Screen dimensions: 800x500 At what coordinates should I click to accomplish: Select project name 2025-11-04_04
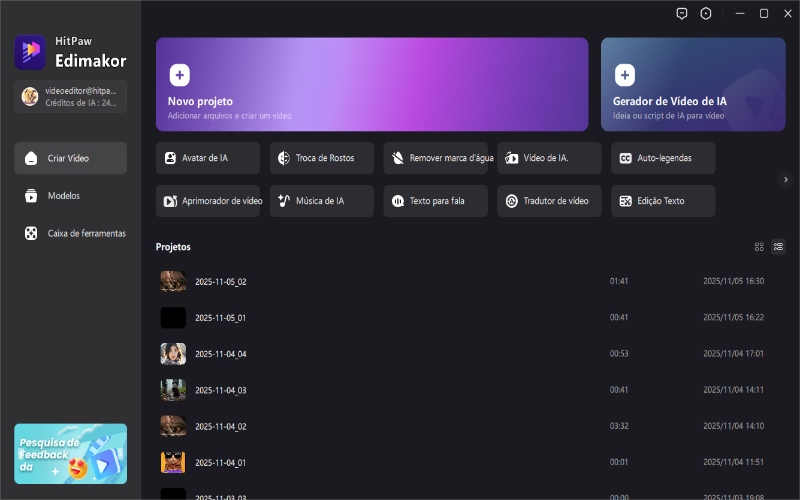[x=220, y=354]
